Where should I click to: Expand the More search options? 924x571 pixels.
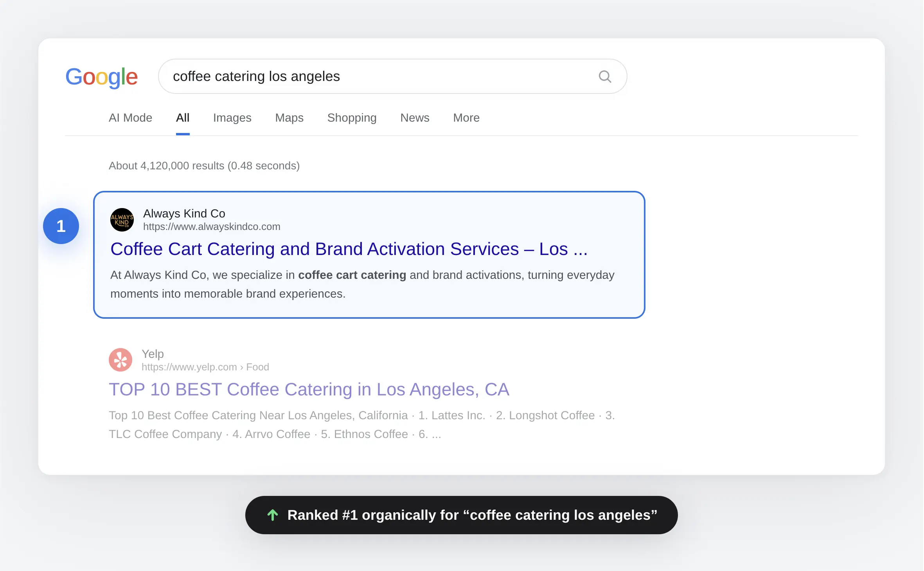click(x=466, y=118)
